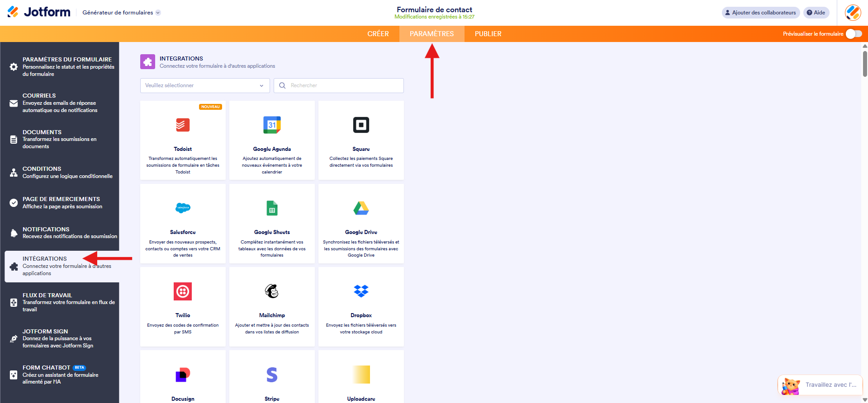Screen dimensions: 868x403
Task: Click Ajouter des collaborateurs button
Action: pos(760,13)
